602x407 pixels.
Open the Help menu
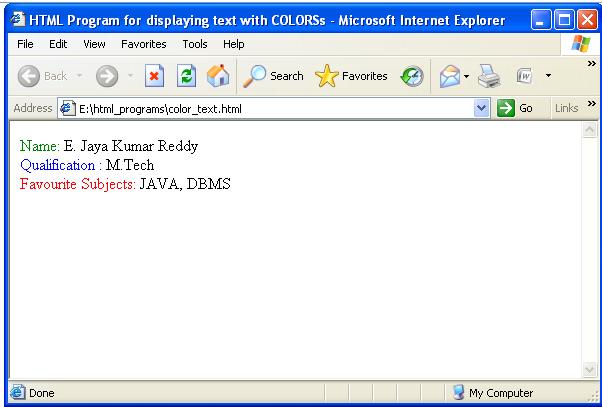(x=233, y=44)
